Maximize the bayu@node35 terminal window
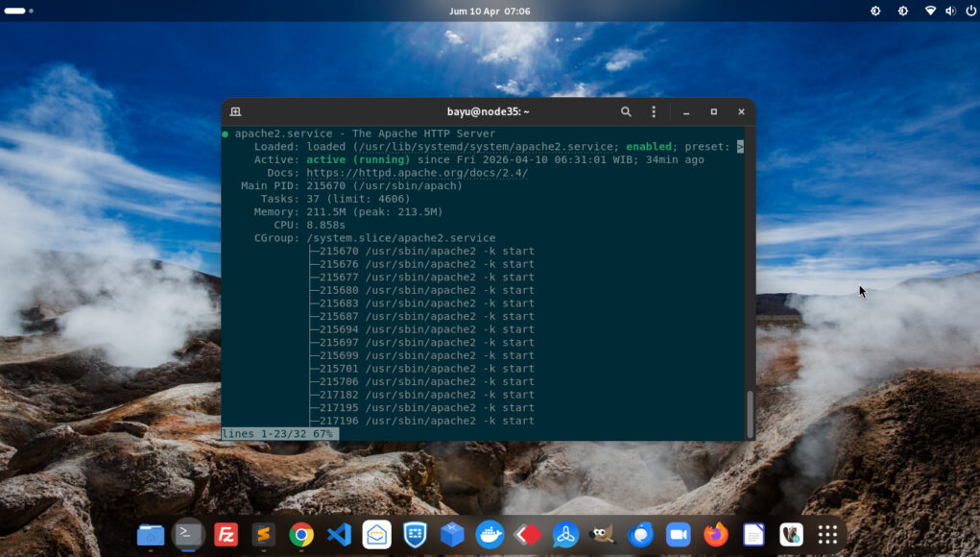The height and width of the screenshot is (557, 980). click(x=714, y=112)
